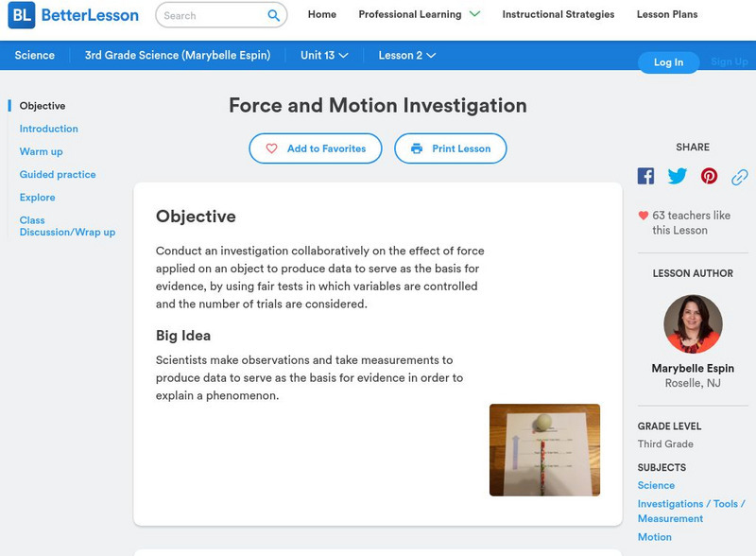The image size is (756, 556).
Task: Click the Add to Favorites button label
Action: (326, 148)
